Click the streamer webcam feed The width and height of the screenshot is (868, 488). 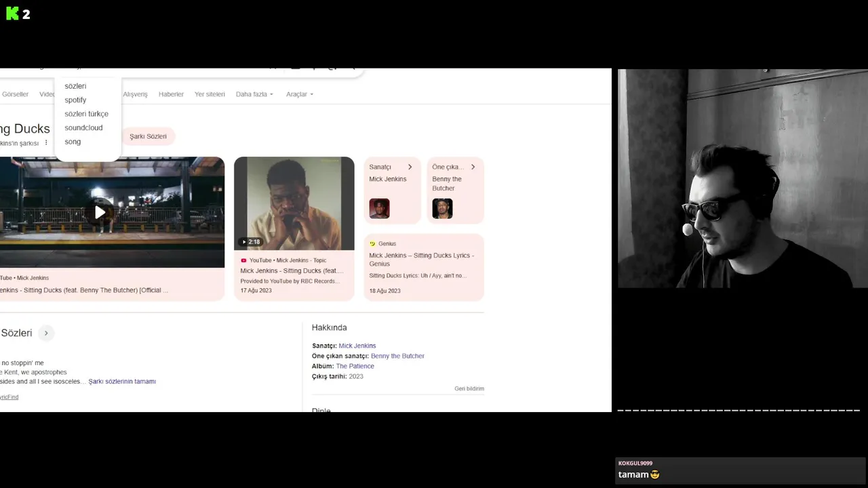pos(743,178)
